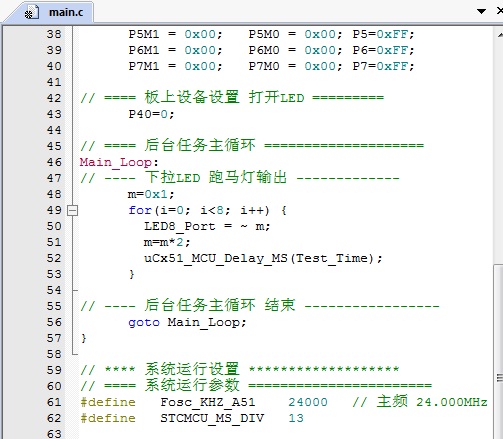This screenshot has height=439, width=503.
Task: Click 'P7=0xFF;' on line 40
Action: pos(383,66)
